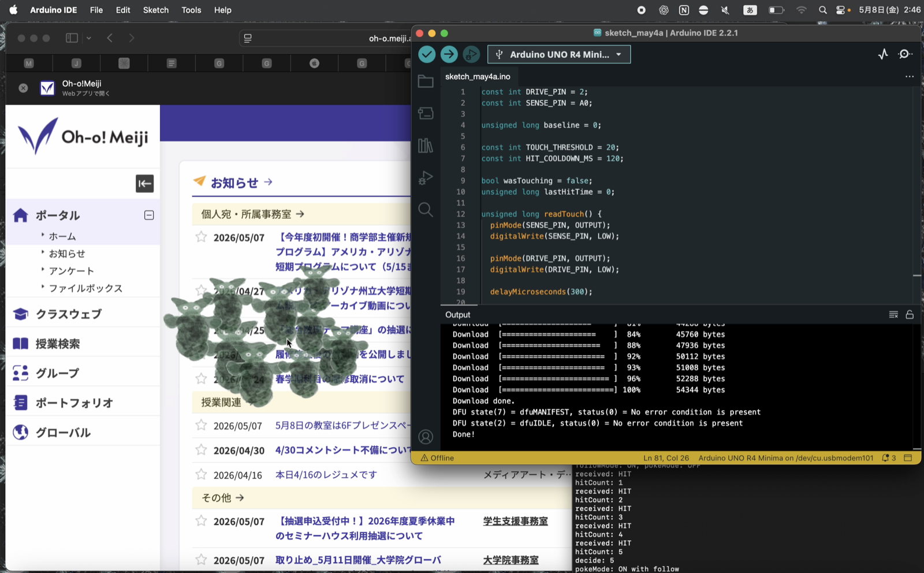Open the Search panel in Arduino sidebar
This screenshot has width=924, height=573.
pyautogui.click(x=426, y=209)
